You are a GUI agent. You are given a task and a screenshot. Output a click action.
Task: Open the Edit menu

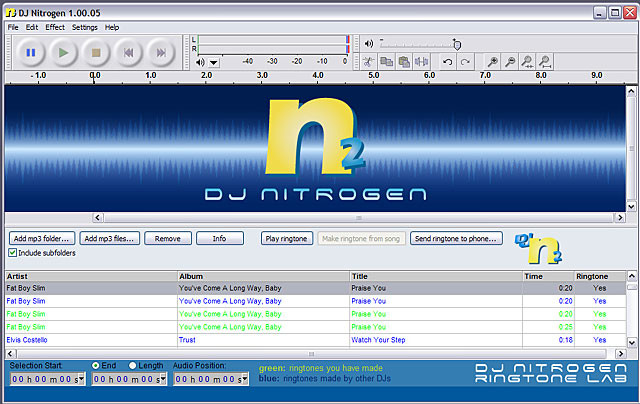32,27
